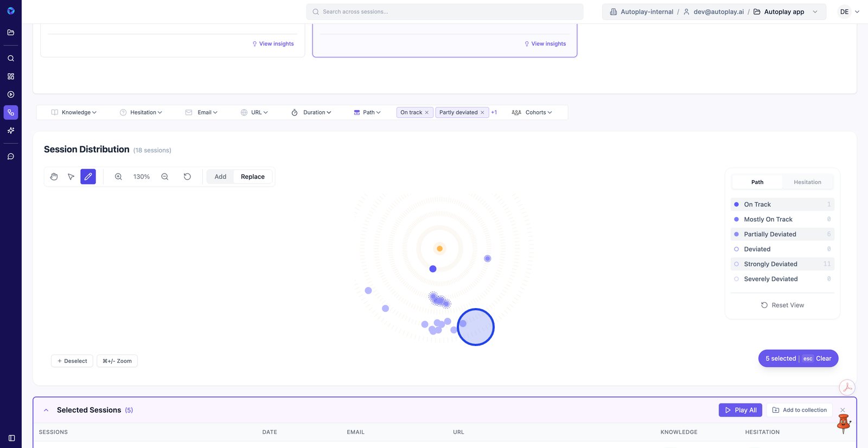Screen dimensions: 868x448
Task: Open the Knowledge filter dropdown
Action: 74,112
